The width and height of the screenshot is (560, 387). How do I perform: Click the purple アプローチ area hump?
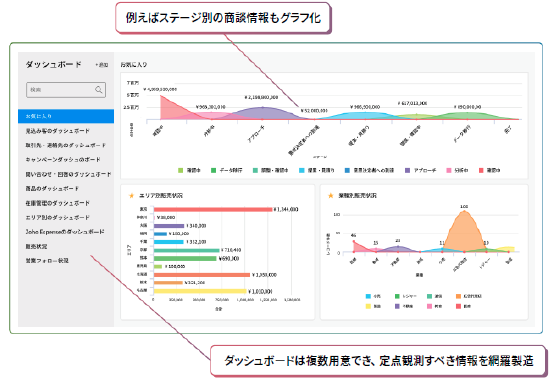pyautogui.click(x=262, y=113)
